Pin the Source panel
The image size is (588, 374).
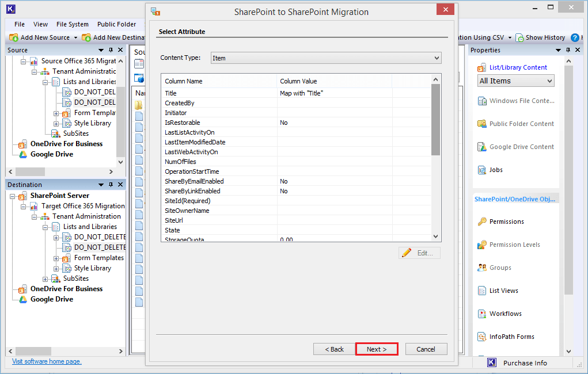coord(111,50)
